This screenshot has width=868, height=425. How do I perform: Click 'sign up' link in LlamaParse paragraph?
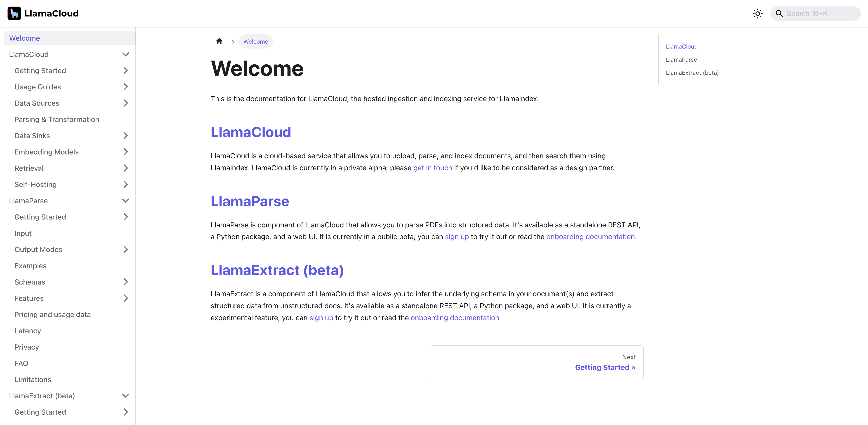[x=457, y=237]
